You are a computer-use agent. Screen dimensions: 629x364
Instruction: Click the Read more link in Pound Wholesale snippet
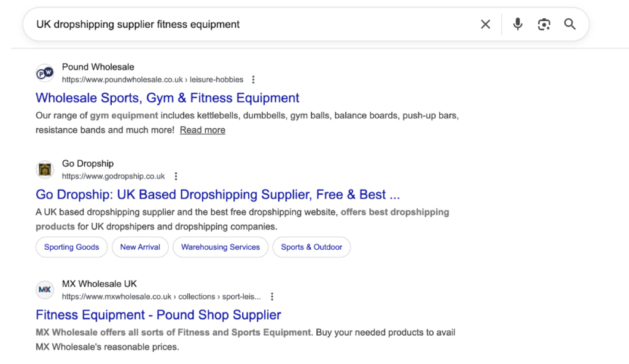point(202,130)
